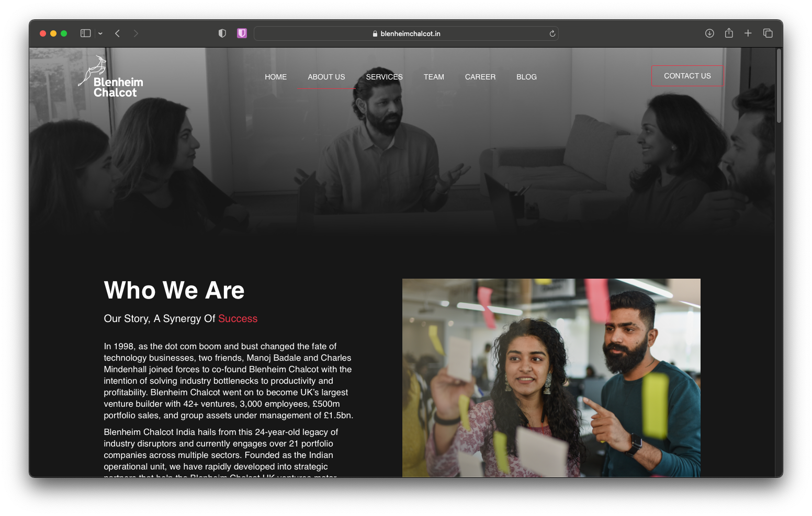Go to the HOME page
Image resolution: width=812 pixels, height=516 pixels.
point(276,77)
